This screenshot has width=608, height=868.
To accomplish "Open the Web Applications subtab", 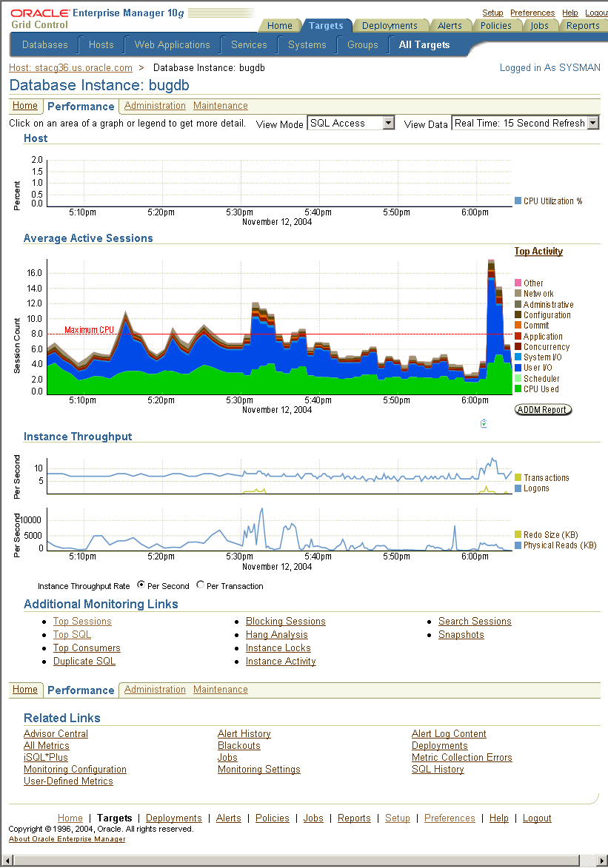I will click(173, 45).
